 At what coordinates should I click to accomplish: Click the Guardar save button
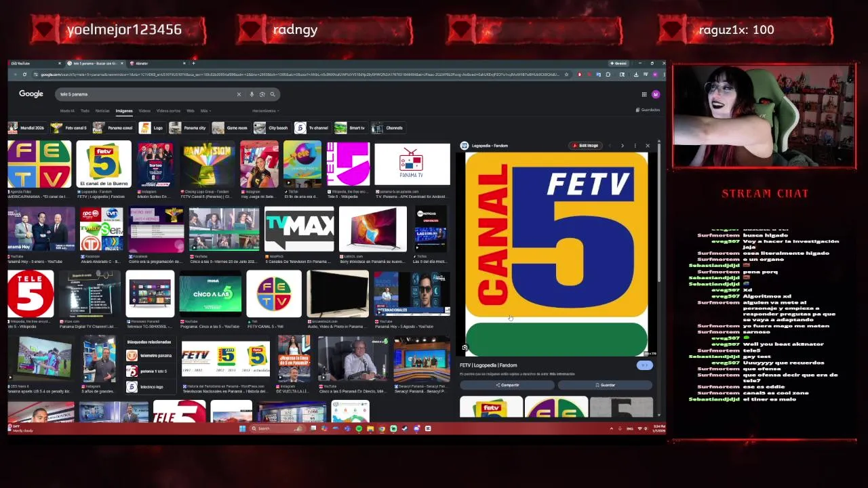605,385
